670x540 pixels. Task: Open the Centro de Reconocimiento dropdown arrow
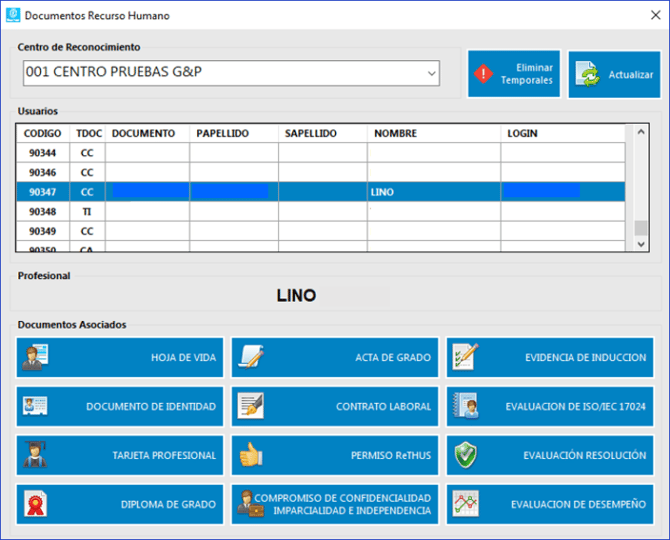pos(432,73)
